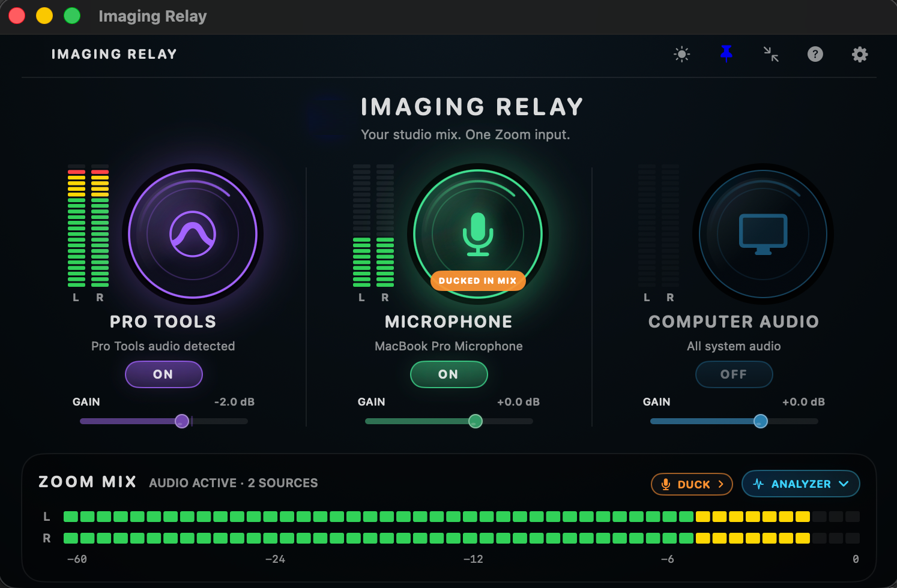
Task: Open settings with the gear icon
Action: point(860,55)
